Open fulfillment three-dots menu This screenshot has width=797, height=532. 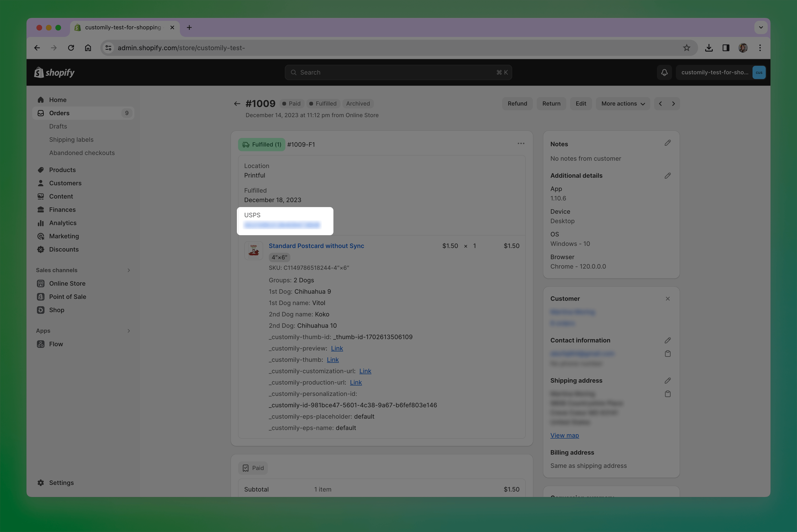point(521,143)
